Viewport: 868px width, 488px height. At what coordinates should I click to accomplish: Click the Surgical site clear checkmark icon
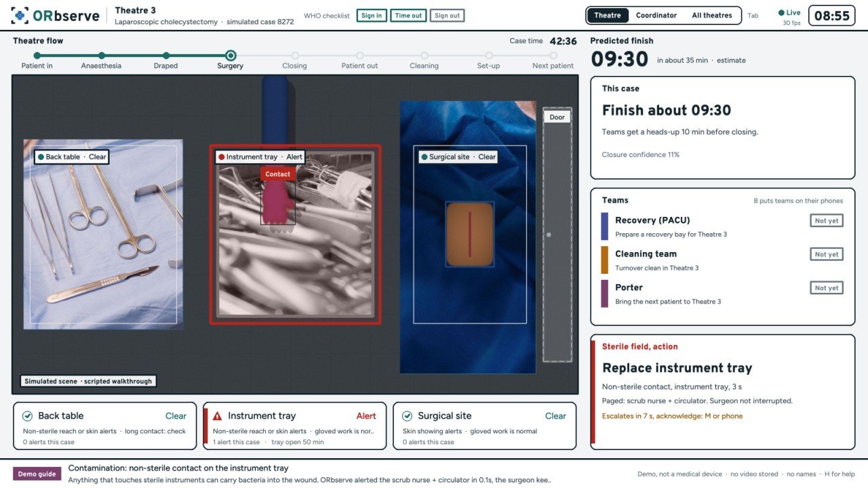click(x=408, y=416)
